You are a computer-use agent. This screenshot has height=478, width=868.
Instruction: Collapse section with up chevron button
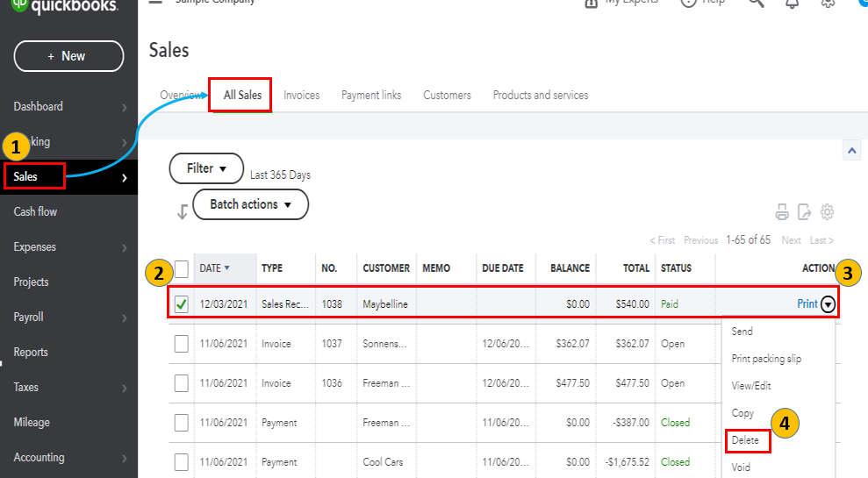(852, 151)
